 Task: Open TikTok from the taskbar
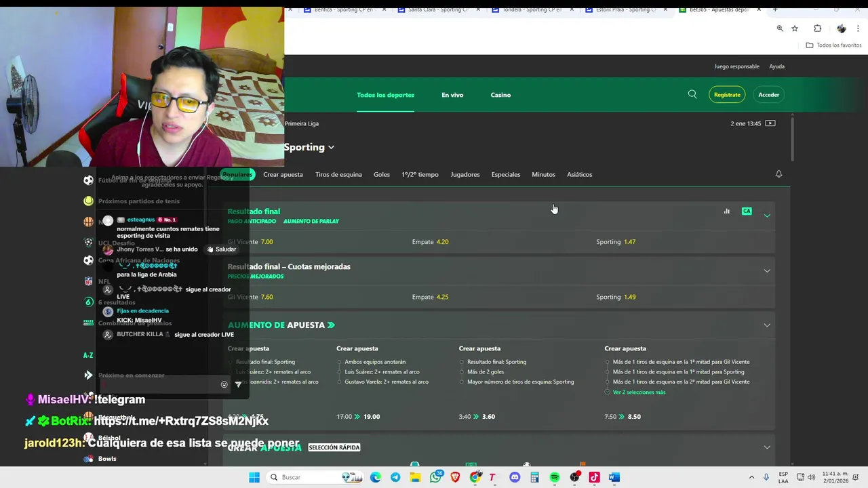coord(595,477)
